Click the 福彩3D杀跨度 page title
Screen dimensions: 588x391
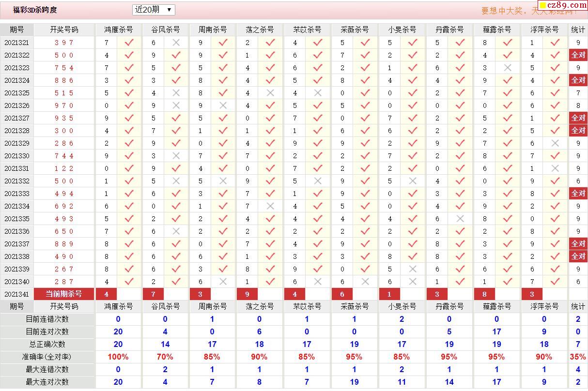pos(35,10)
